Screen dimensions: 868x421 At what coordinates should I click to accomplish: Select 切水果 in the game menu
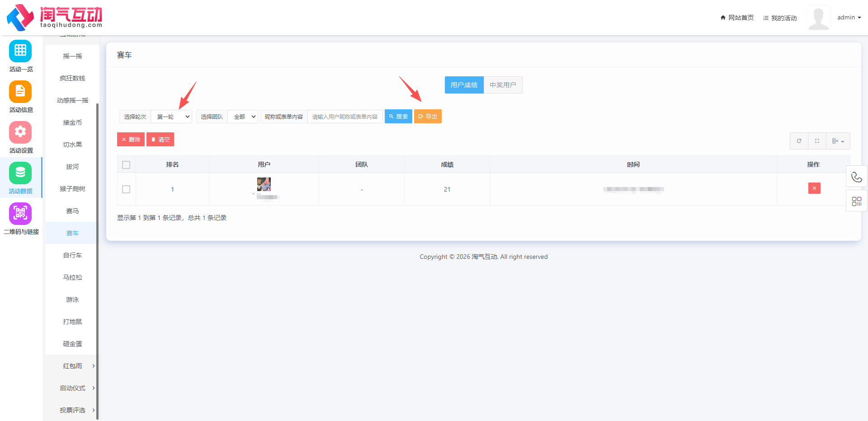(72, 145)
